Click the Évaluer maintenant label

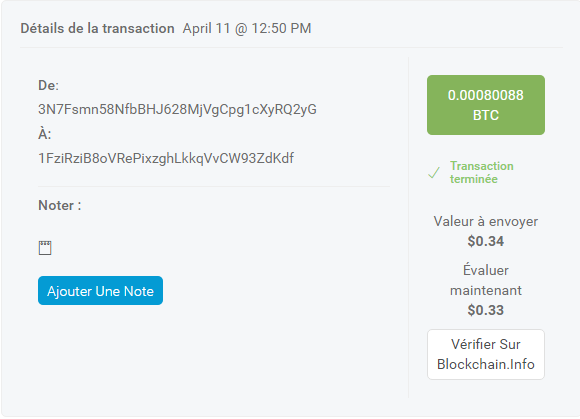[486, 280]
